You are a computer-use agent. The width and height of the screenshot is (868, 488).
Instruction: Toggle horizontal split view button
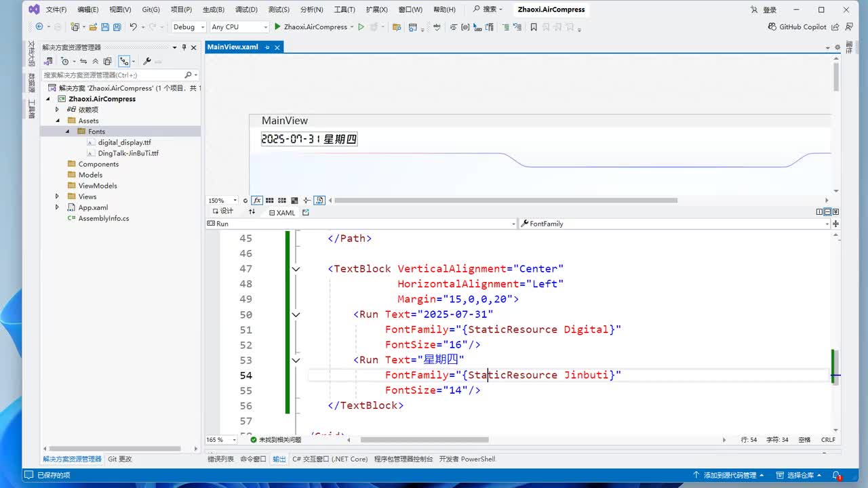tap(827, 212)
